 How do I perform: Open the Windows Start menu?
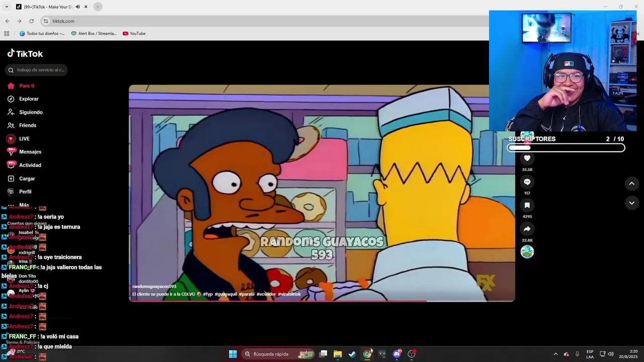[233, 354]
